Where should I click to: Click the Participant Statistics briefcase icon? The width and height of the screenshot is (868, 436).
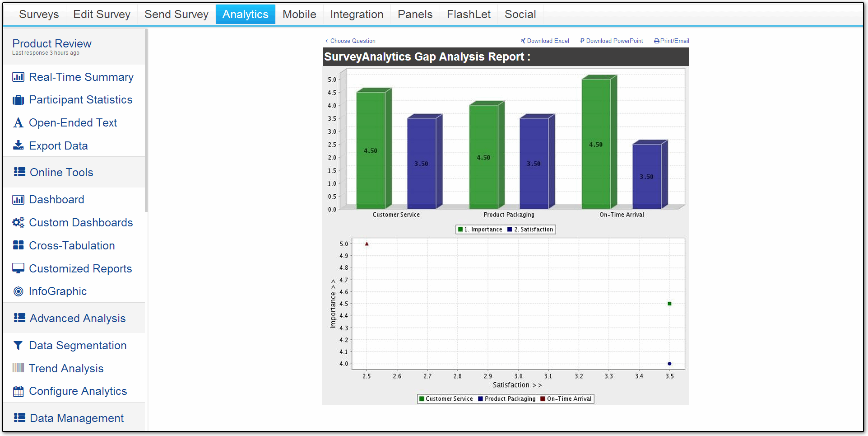[x=18, y=100]
